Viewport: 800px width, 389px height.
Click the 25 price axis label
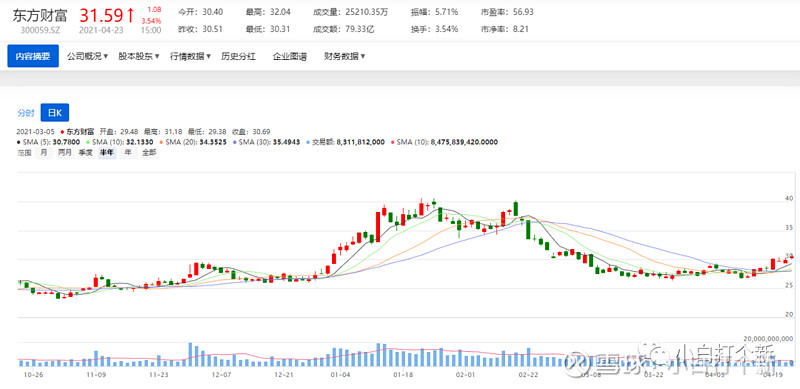tap(788, 285)
